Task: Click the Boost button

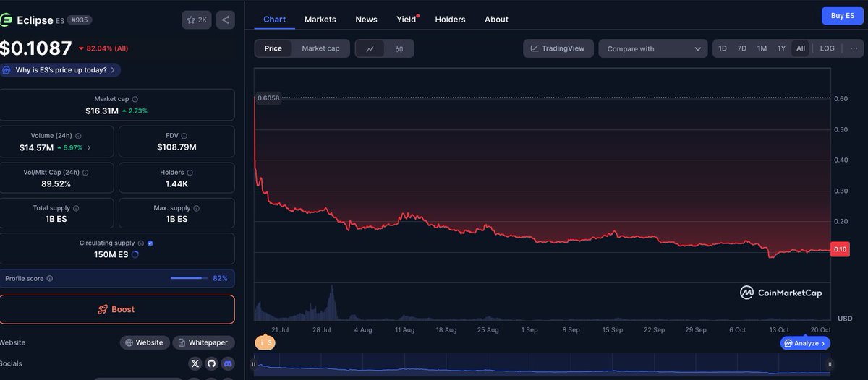Action: 116,309
